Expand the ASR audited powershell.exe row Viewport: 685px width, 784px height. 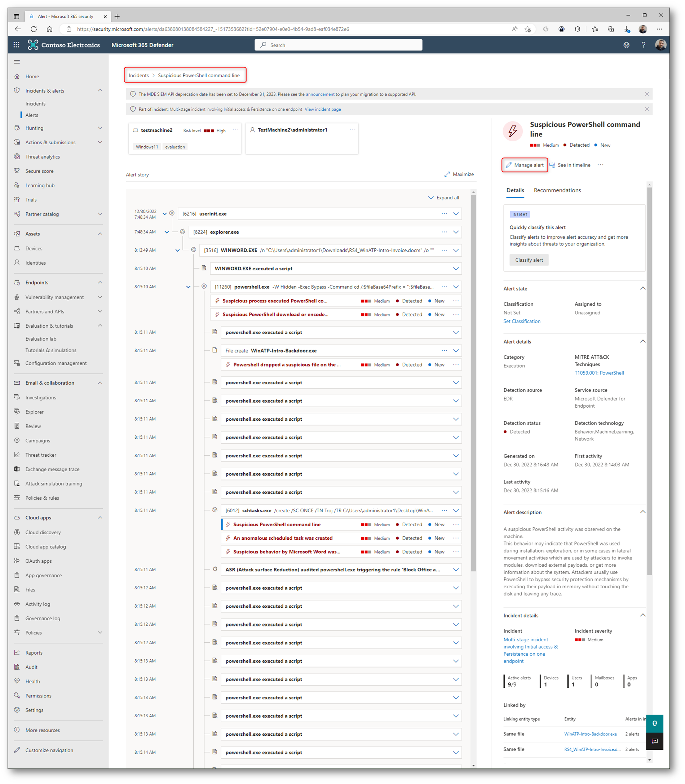[x=456, y=570]
